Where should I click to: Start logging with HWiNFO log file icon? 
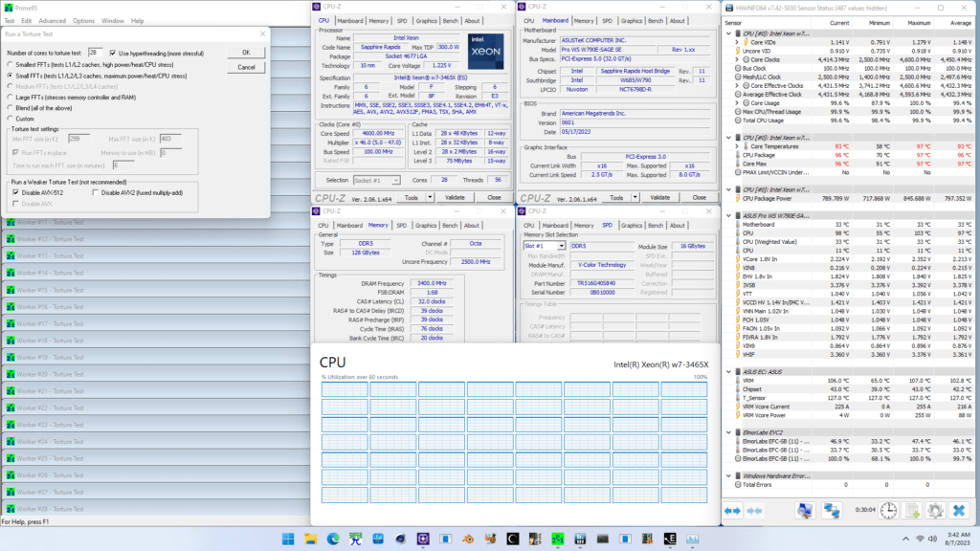click(x=912, y=511)
